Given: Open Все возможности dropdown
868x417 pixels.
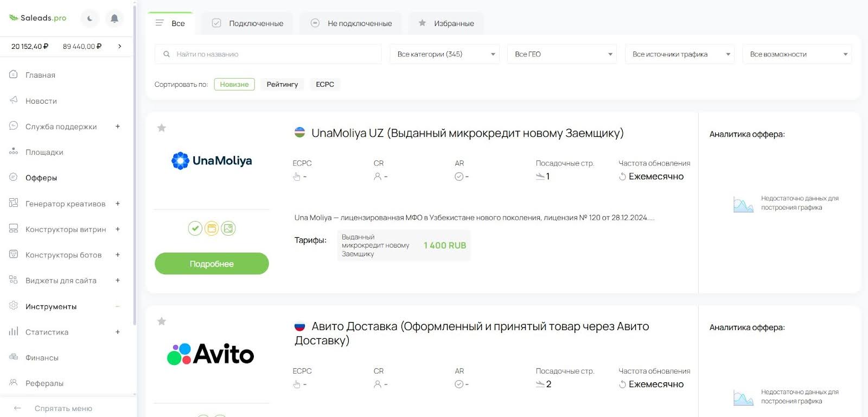Looking at the screenshot, I should pyautogui.click(x=797, y=54).
